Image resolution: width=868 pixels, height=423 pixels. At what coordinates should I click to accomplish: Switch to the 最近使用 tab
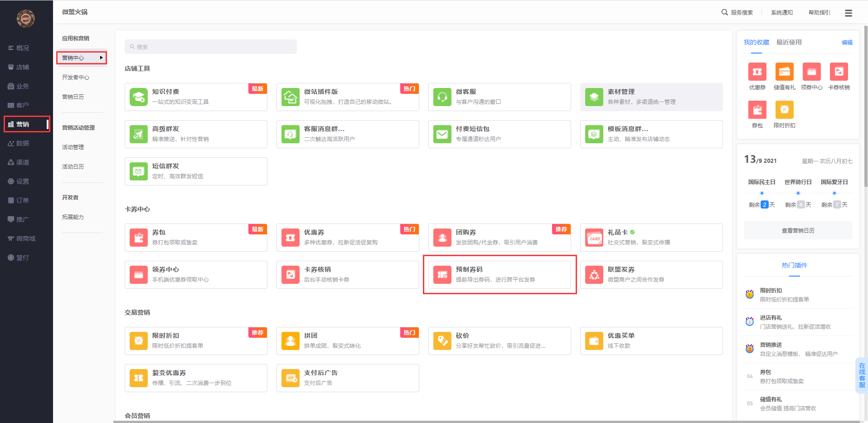789,42
